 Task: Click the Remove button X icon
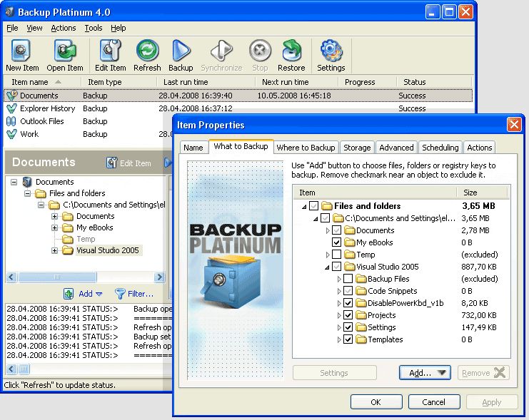(x=500, y=372)
